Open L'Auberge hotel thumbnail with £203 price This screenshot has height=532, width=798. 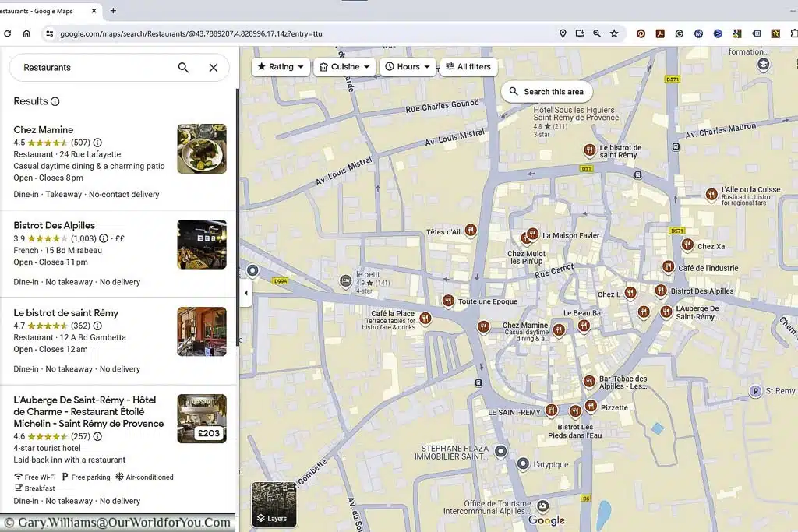(x=202, y=418)
